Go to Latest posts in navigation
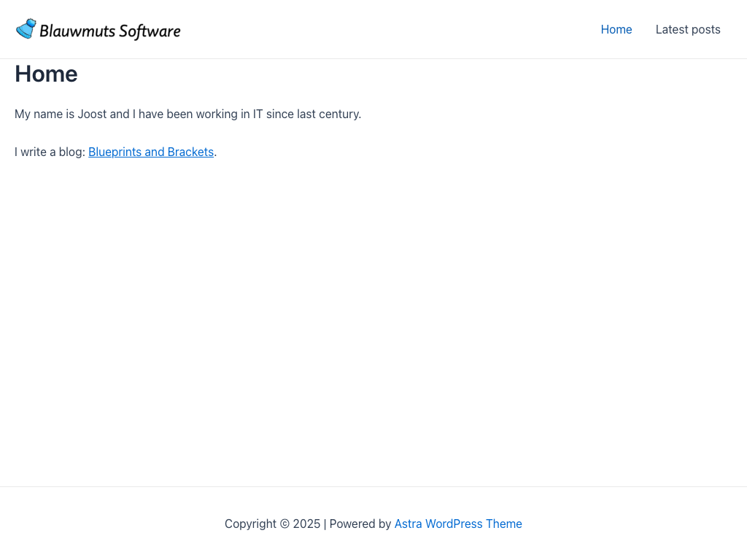This screenshot has width=747, height=560. point(687,30)
